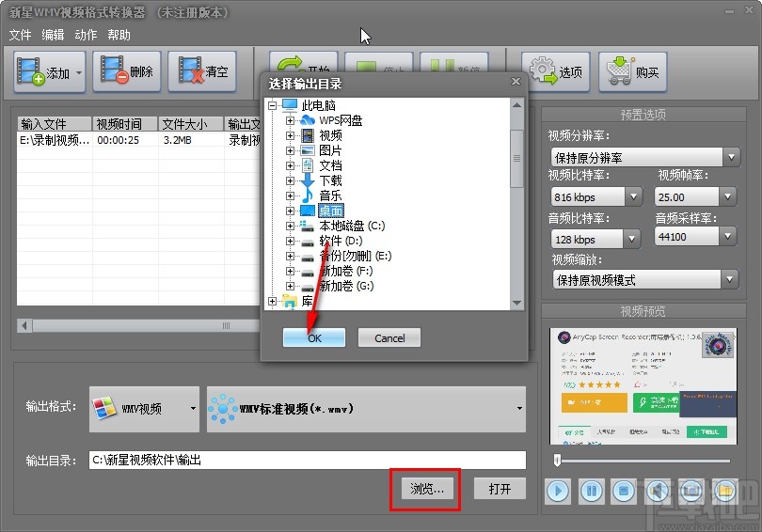Select the 下载 arrow icon
The height and width of the screenshot is (532, 762).
tap(307, 180)
